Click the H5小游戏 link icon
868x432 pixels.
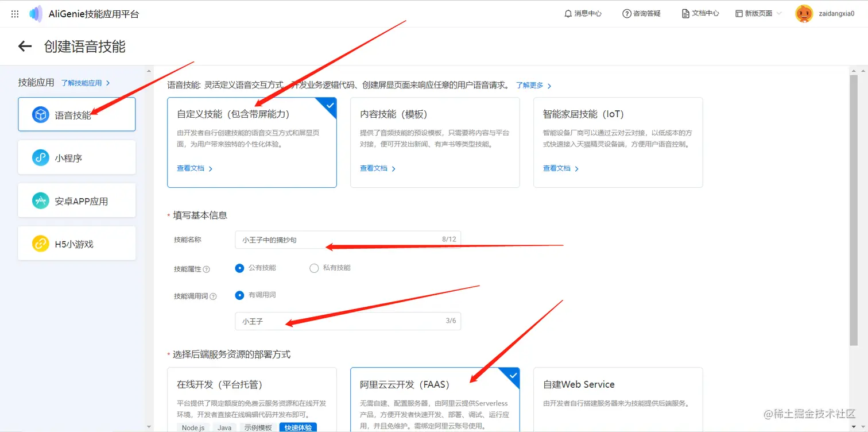tap(41, 244)
